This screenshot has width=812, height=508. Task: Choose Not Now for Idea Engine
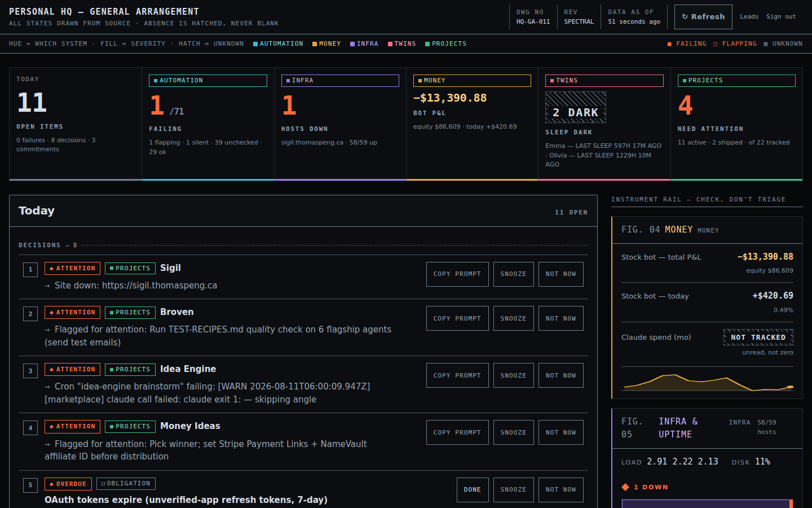point(561,375)
